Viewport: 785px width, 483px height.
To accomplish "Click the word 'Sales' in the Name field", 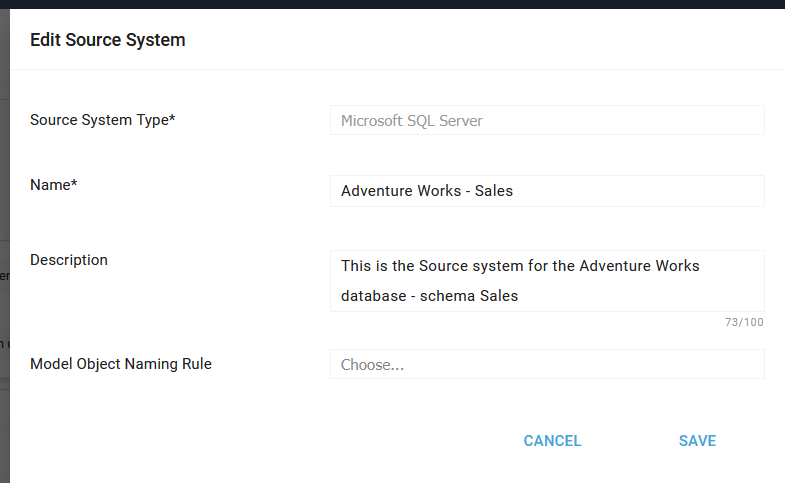I will coord(494,190).
